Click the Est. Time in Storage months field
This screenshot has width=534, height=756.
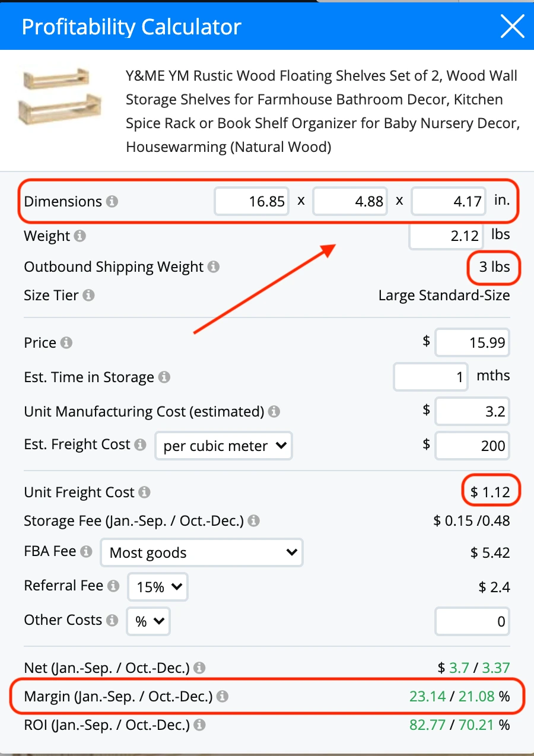click(431, 377)
